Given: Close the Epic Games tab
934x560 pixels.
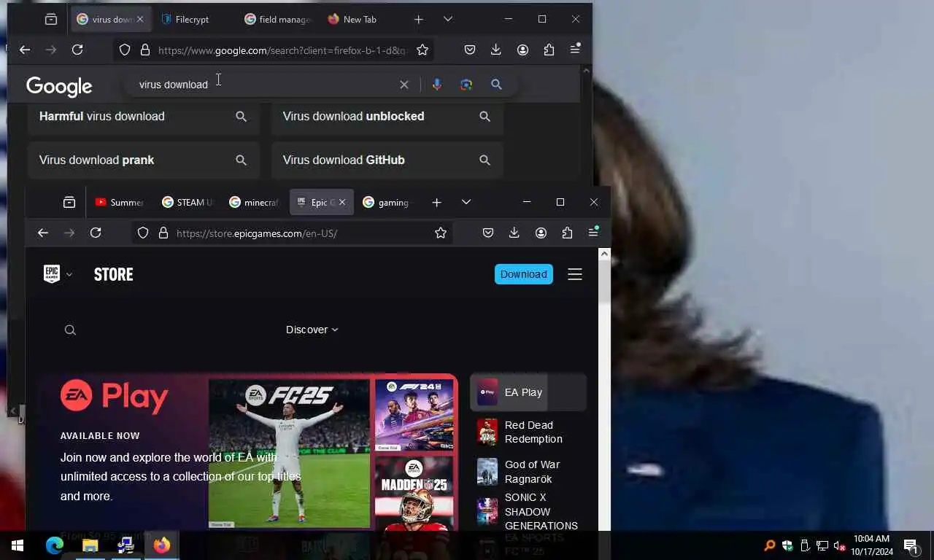Looking at the screenshot, I should (x=342, y=203).
